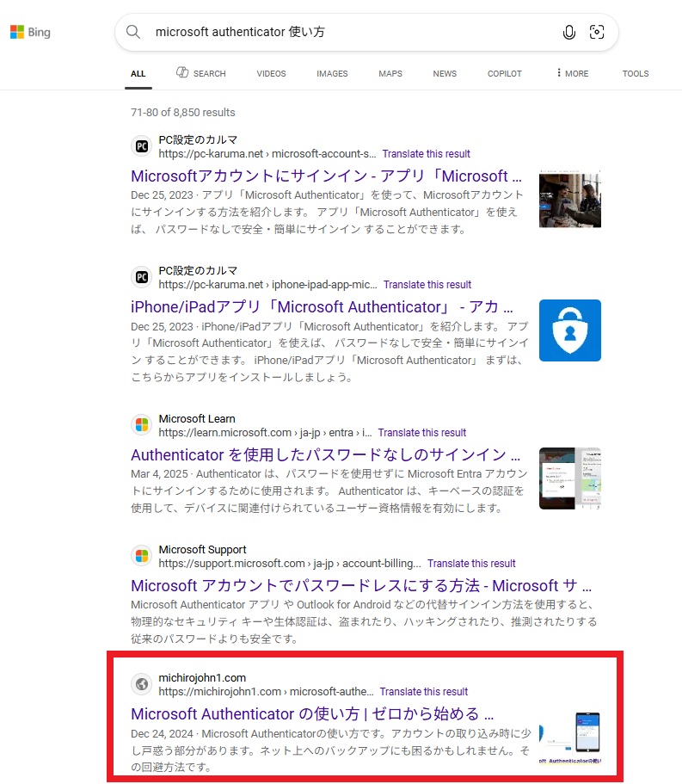Go to the MAPS tab
The width and height of the screenshot is (682, 784).
coord(390,74)
